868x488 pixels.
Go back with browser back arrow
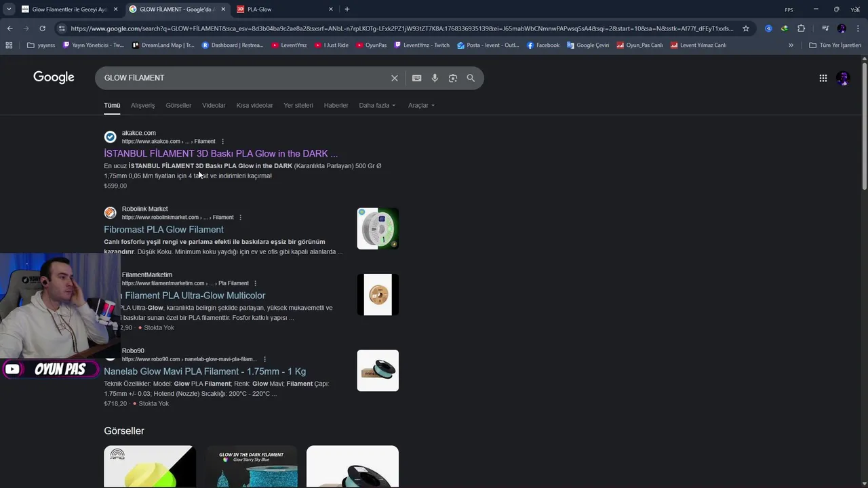[9, 28]
